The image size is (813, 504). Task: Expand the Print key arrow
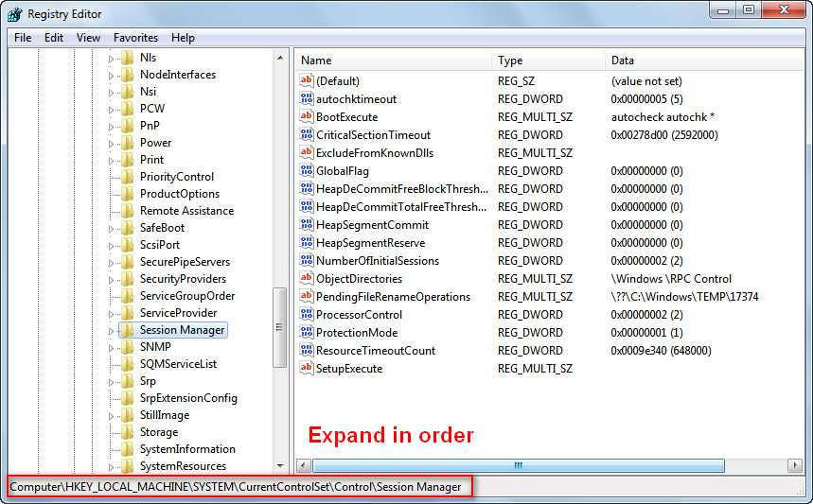click(x=111, y=161)
